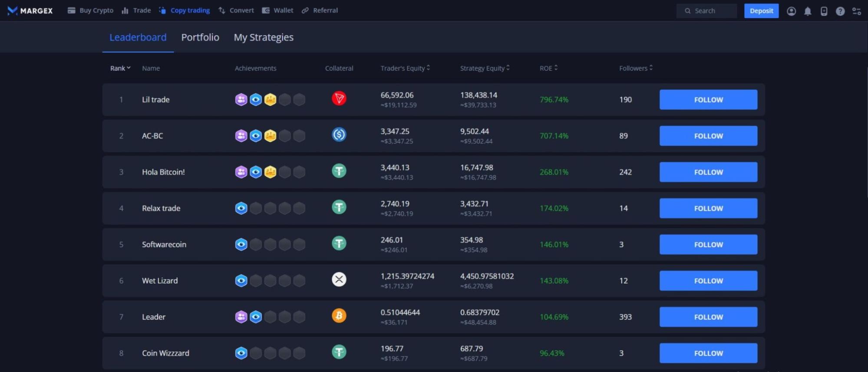Click Leader's Bitcoin collateral icon
Screen dimensions: 868x372
click(339, 316)
